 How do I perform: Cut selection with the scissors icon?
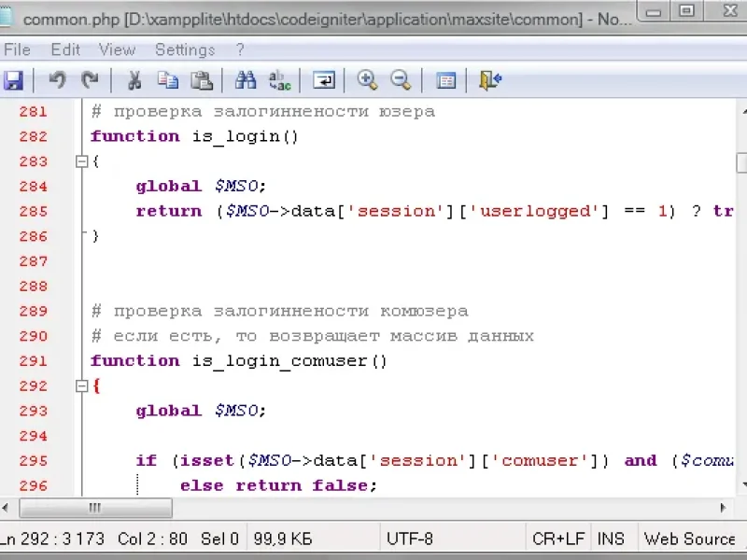tap(134, 81)
